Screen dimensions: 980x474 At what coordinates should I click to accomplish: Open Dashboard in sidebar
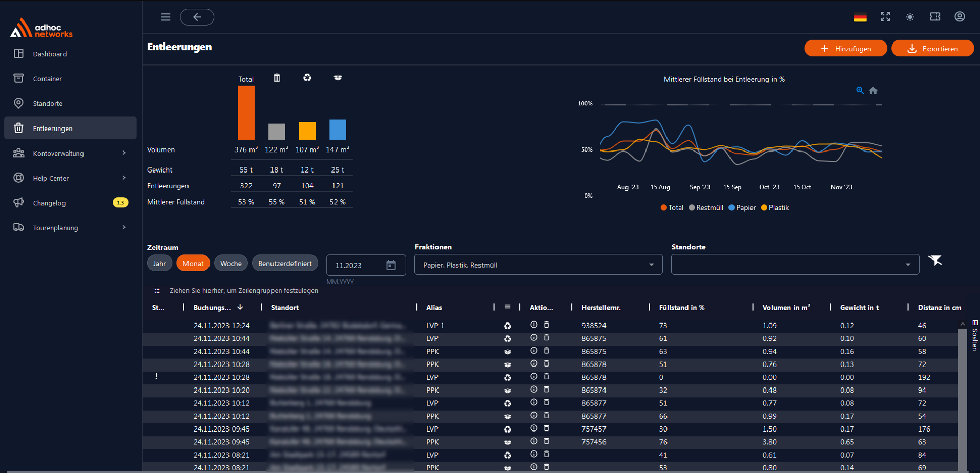point(70,54)
